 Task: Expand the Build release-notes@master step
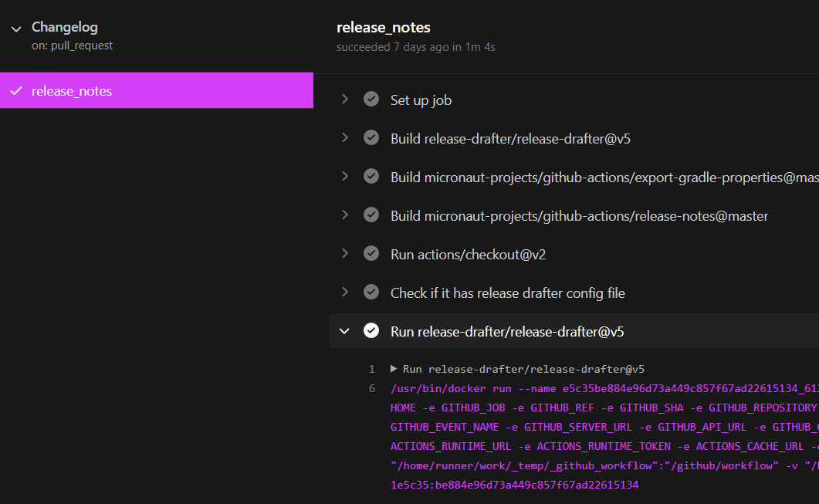345,215
